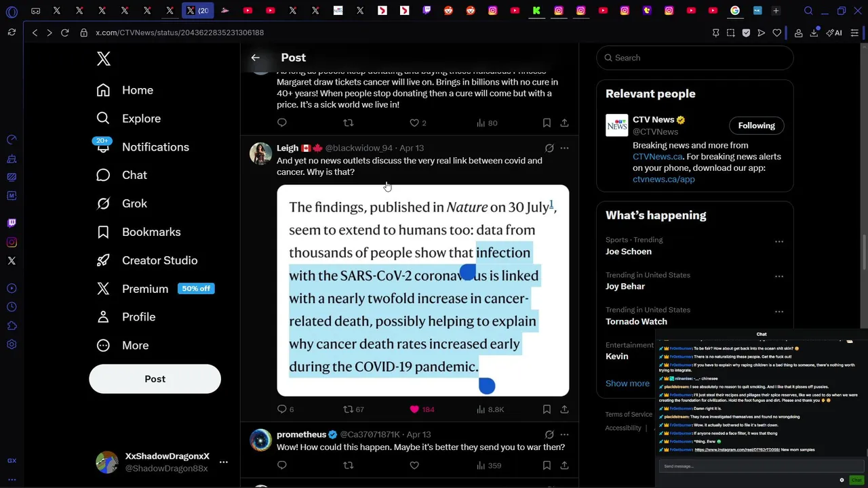The width and height of the screenshot is (868, 488).
Task: Like the prometheus post
Action: tap(414, 465)
